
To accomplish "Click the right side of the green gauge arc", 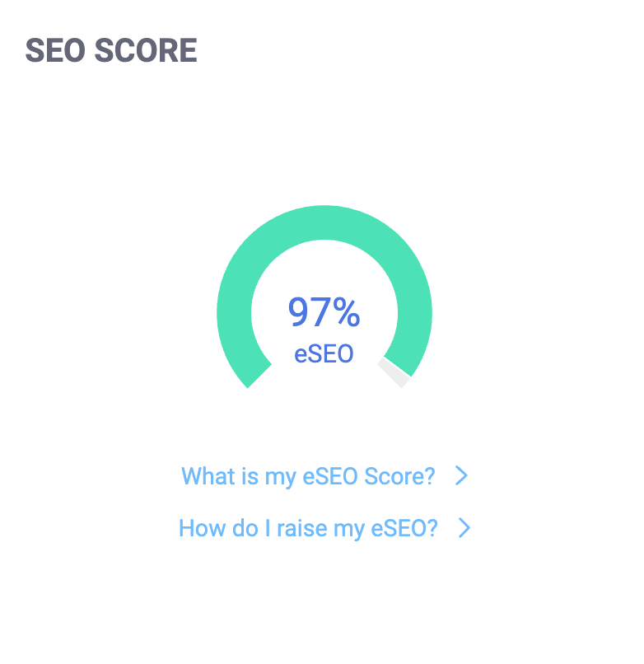I will click(x=415, y=313).
